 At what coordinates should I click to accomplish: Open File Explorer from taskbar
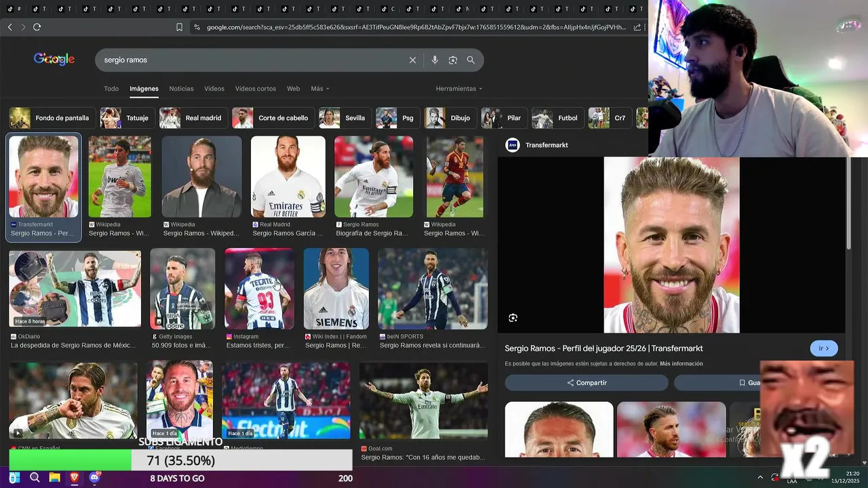tap(54, 478)
